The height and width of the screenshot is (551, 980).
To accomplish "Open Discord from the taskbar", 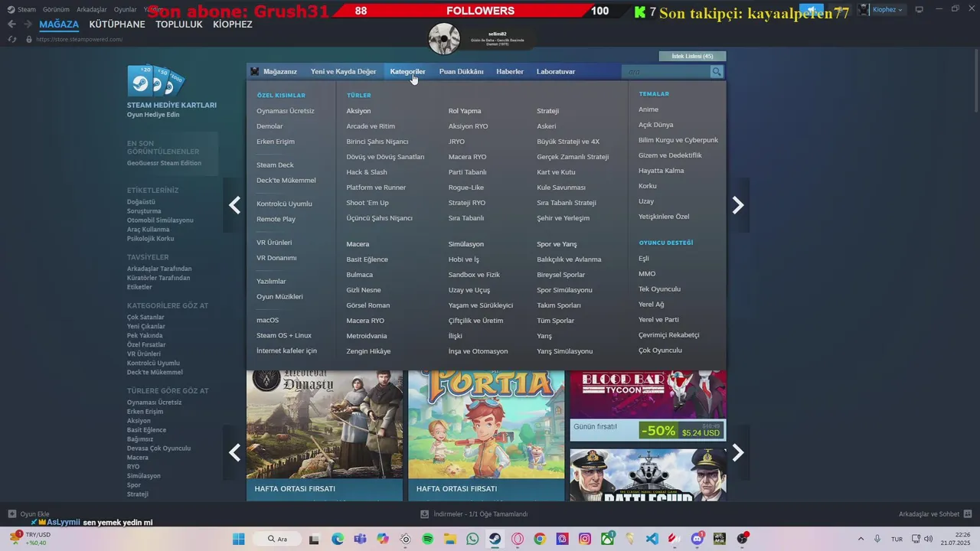I will pyautogui.click(x=697, y=539).
